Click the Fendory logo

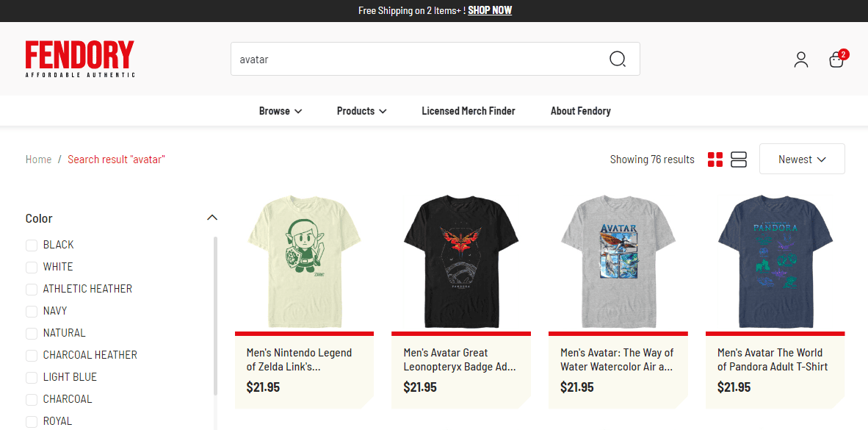tap(80, 59)
